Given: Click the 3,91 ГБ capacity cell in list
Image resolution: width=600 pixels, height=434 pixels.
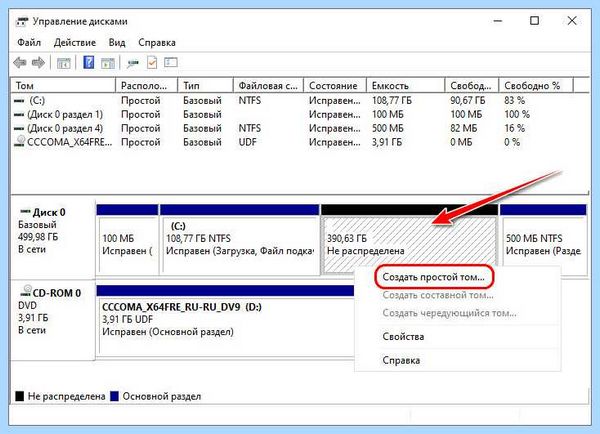Looking at the screenshot, I should (x=387, y=142).
